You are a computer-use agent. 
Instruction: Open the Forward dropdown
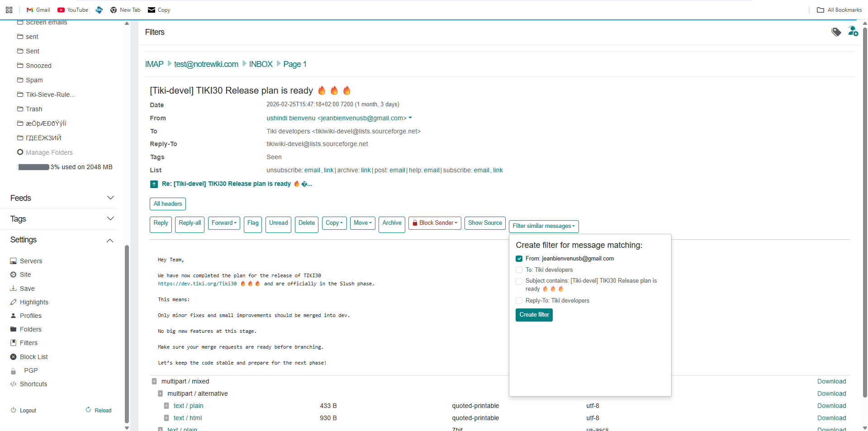click(224, 223)
